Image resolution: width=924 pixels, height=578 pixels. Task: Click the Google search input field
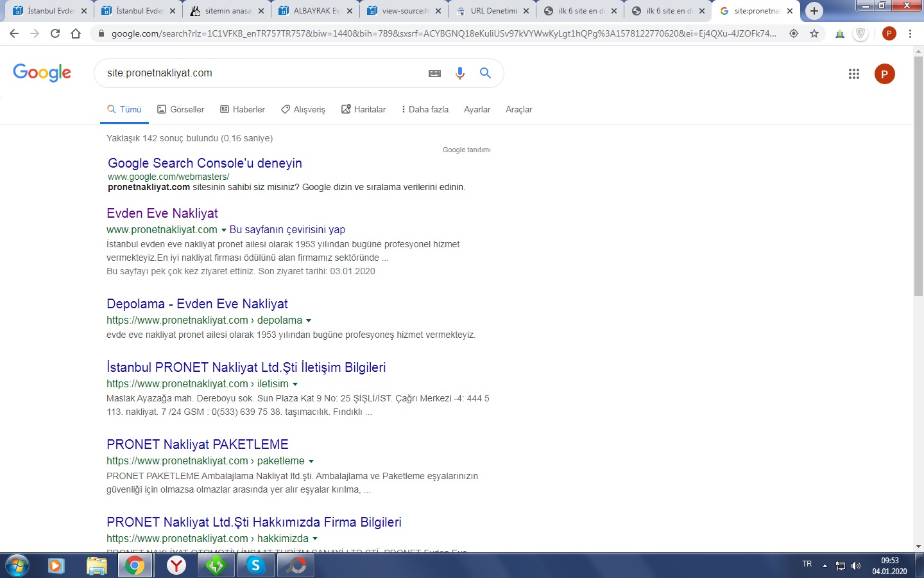(x=263, y=73)
